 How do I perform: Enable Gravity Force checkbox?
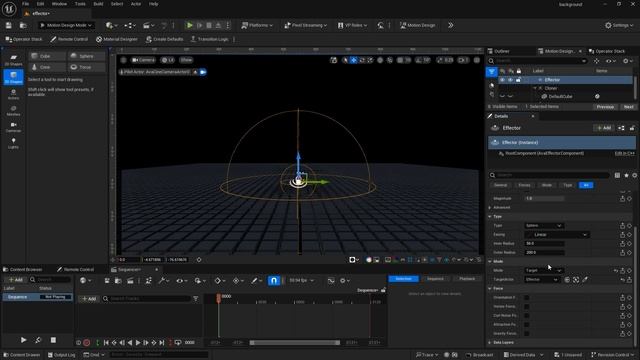pyautogui.click(x=527, y=333)
